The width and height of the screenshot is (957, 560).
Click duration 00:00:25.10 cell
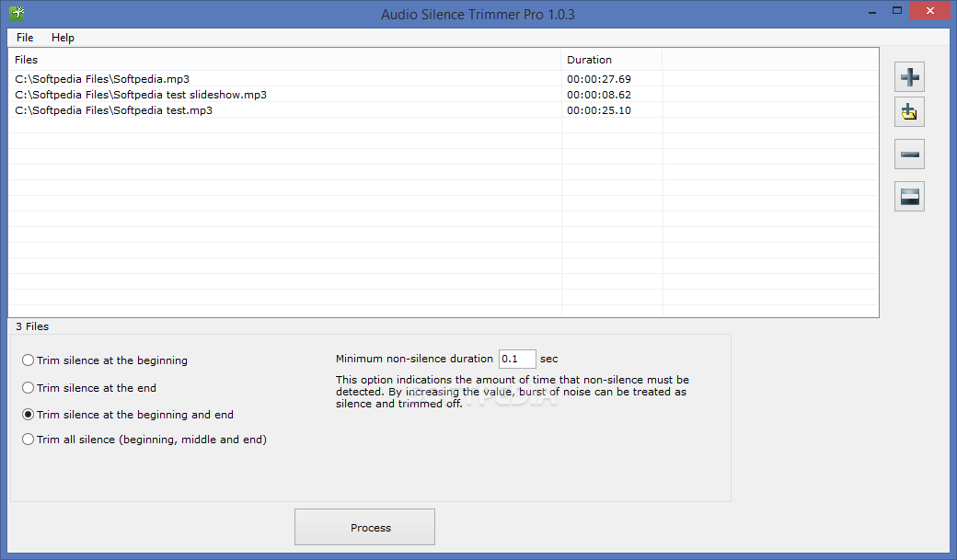pyautogui.click(x=599, y=110)
